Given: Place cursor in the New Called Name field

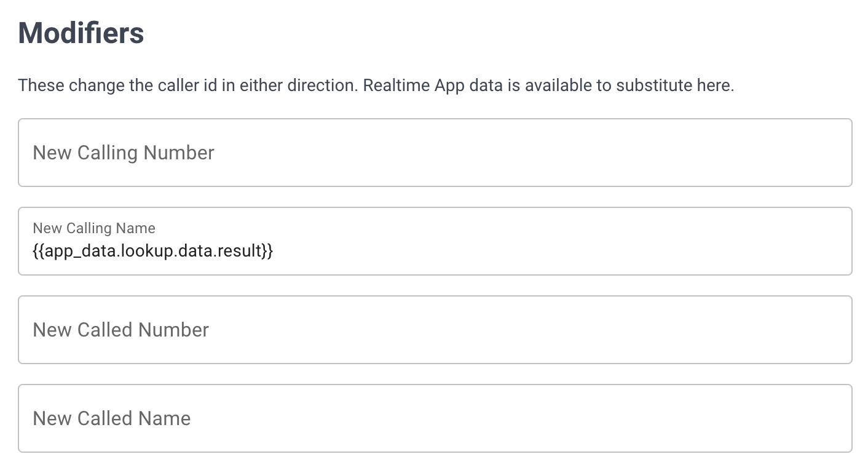Looking at the screenshot, I should 430,418.
